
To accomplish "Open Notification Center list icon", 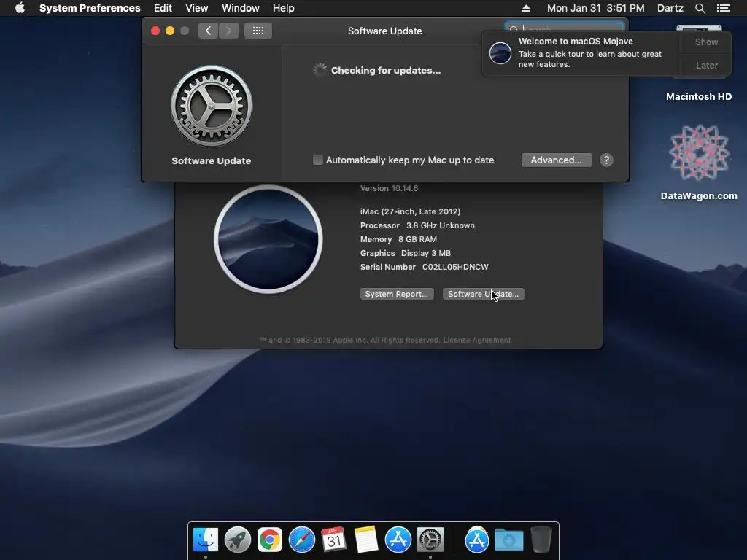I will [x=724, y=8].
